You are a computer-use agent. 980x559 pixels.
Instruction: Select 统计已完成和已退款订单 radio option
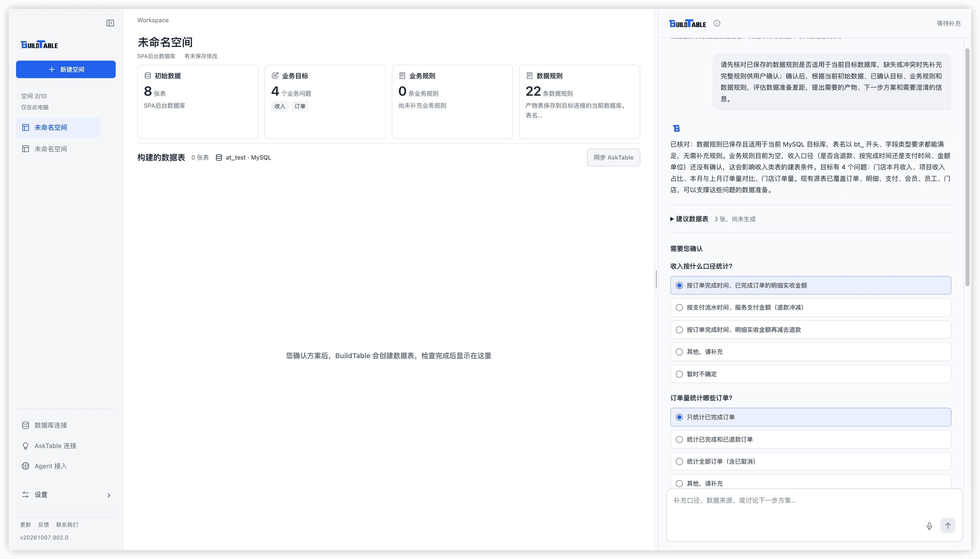tap(810, 439)
